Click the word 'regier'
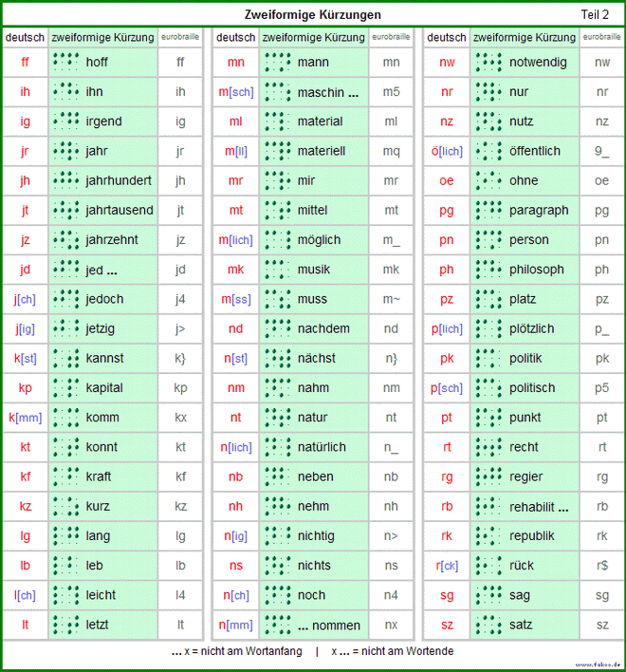This screenshot has height=672, width=626. point(525,476)
